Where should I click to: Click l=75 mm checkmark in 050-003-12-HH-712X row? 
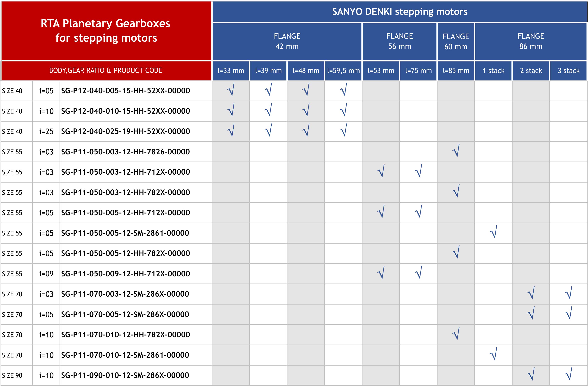click(418, 171)
